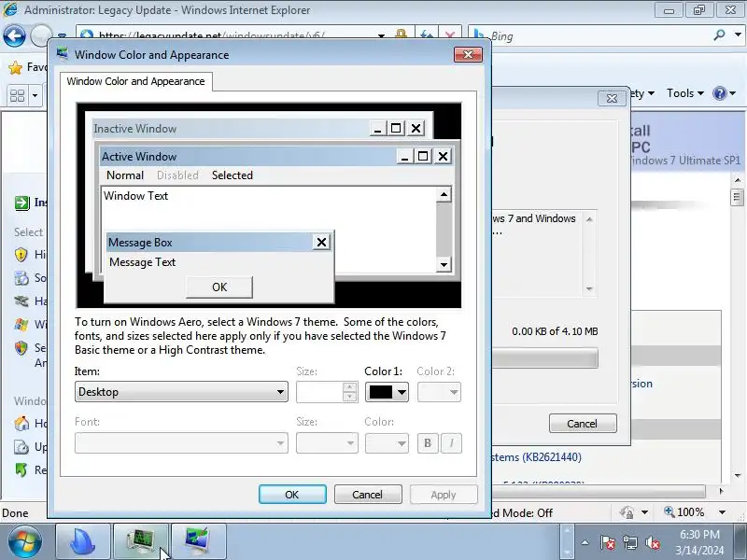
Task: Click the stop button in Internet Explorer
Action: coord(450,35)
